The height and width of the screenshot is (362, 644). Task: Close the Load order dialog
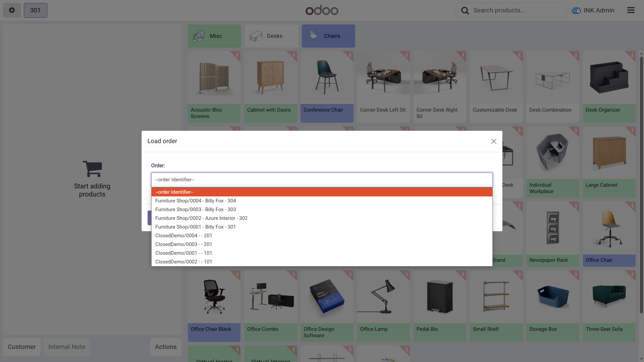[x=494, y=141]
